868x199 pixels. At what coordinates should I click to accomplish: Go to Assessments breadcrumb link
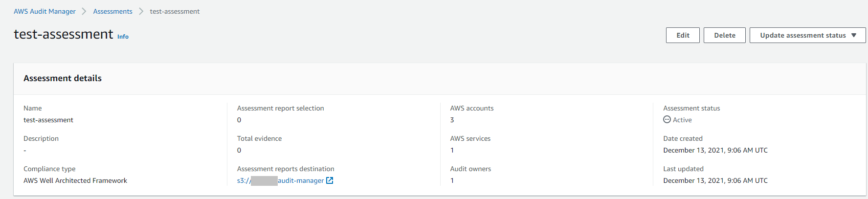pos(112,11)
